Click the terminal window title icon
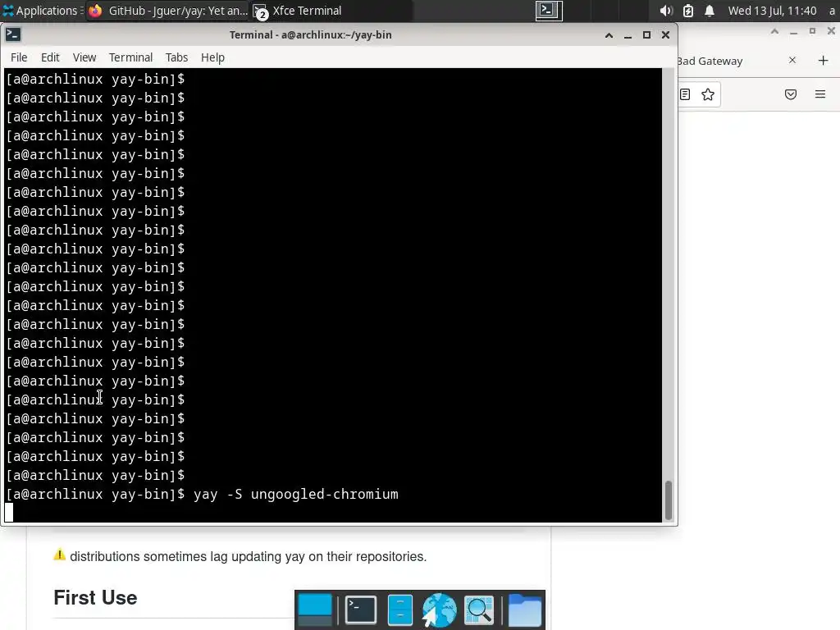Image resolution: width=840 pixels, height=630 pixels. (x=13, y=34)
